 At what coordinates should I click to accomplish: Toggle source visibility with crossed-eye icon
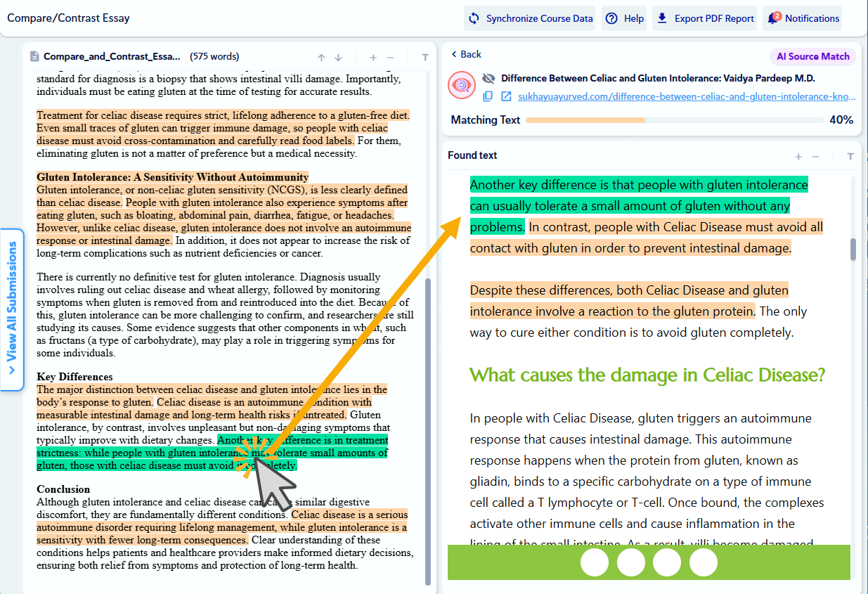point(488,79)
